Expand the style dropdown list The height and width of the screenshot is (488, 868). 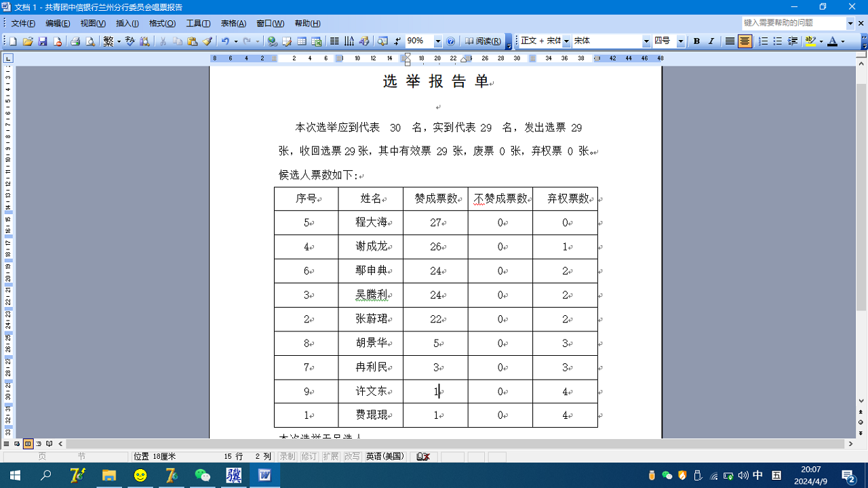coord(566,41)
